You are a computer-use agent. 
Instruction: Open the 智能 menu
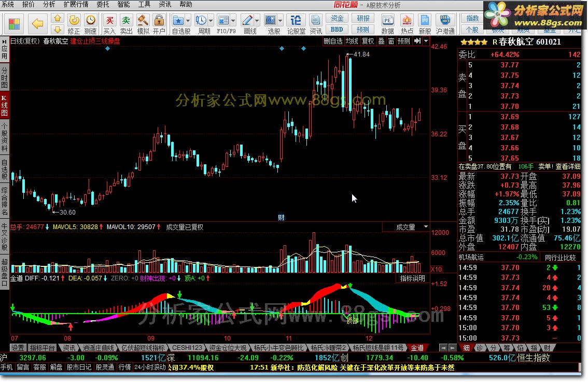(123, 5)
